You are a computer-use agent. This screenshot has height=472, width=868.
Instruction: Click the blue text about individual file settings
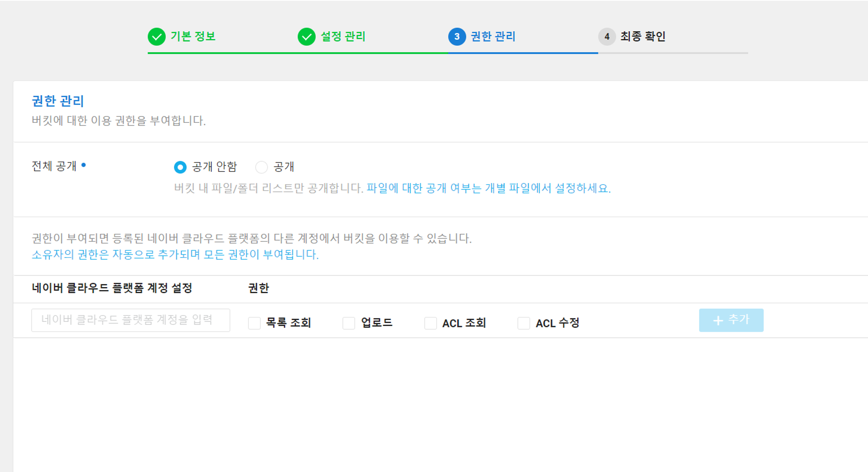coord(488,188)
